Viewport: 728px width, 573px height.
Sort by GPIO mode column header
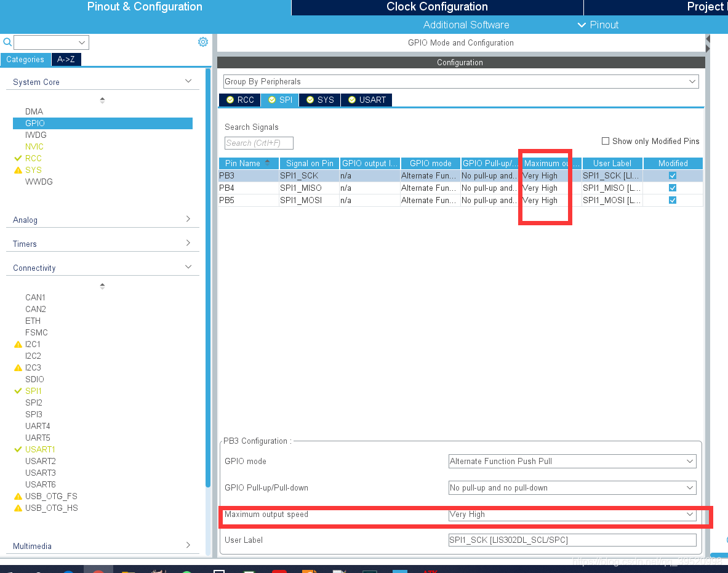pos(430,163)
